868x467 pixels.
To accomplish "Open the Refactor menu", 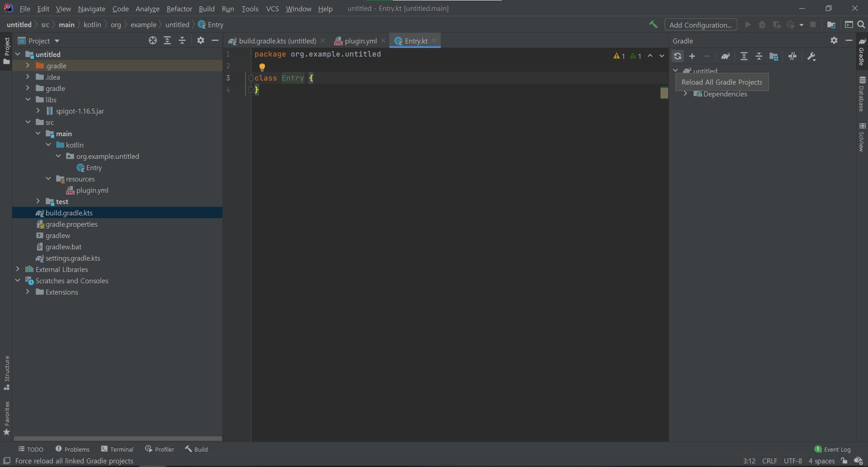I will [179, 9].
